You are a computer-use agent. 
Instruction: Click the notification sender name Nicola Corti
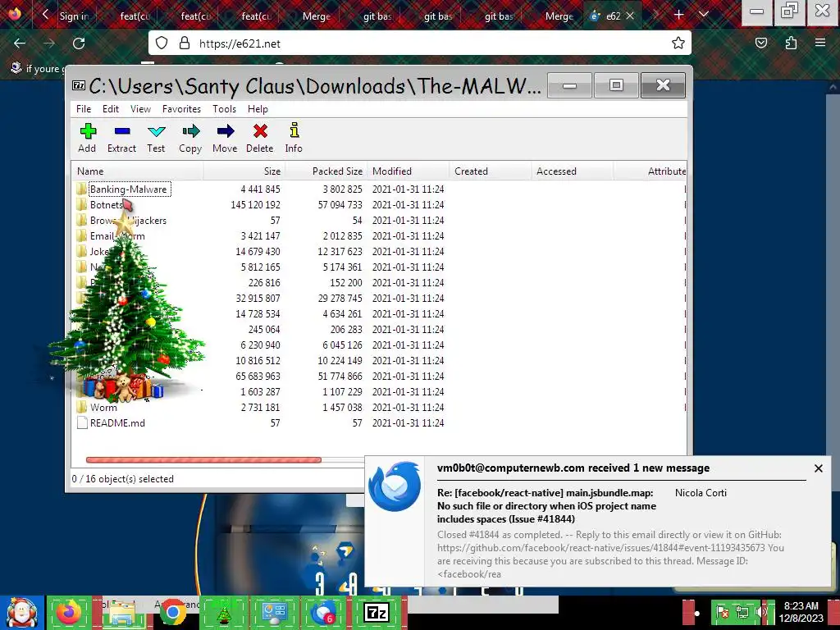tap(701, 493)
